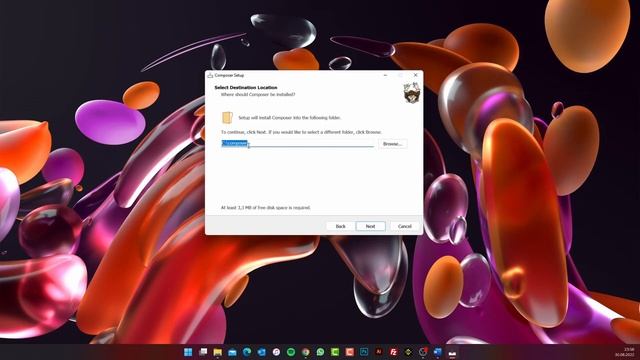Cancel the Composer Setup wizard
The width and height of the screenshot is (640, 360).
[x=404, y=226]
